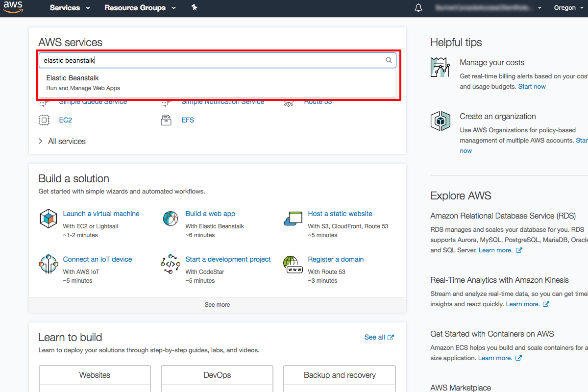This screenshot has height=392, width=588.
Task: Click the Launch a virtual machine icon
Action: 48,219
